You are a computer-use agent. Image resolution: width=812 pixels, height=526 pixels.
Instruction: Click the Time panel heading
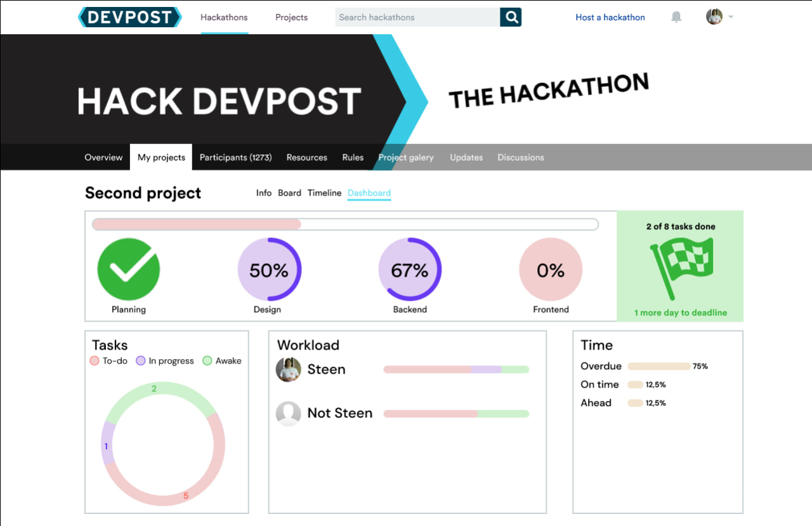597,345
